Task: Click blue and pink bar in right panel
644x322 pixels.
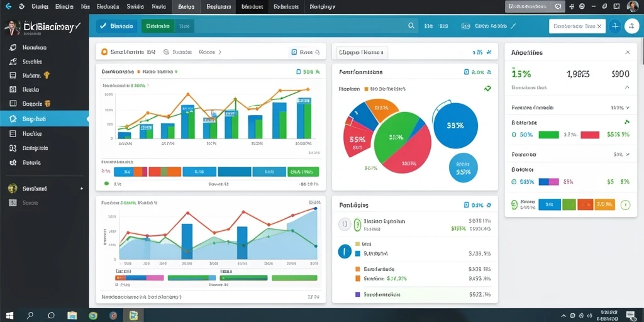Action: tap(548, 182)
